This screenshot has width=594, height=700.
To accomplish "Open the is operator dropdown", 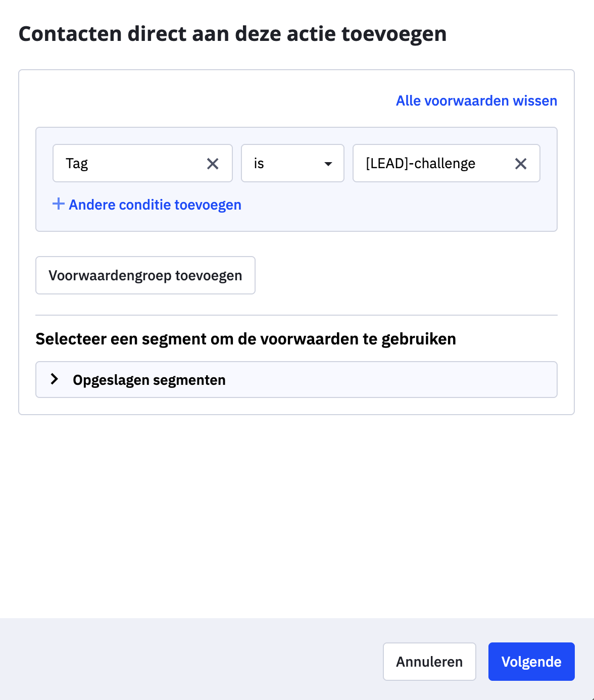I will (x=292, y=163).
